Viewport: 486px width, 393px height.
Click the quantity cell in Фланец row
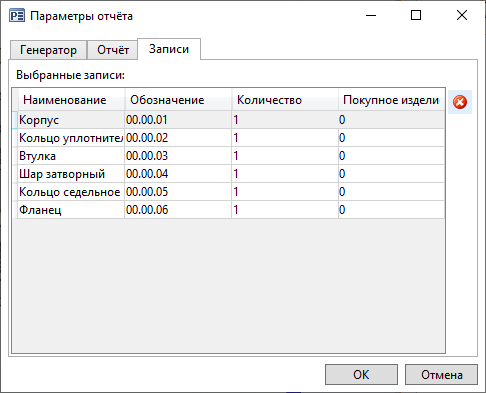285,210
